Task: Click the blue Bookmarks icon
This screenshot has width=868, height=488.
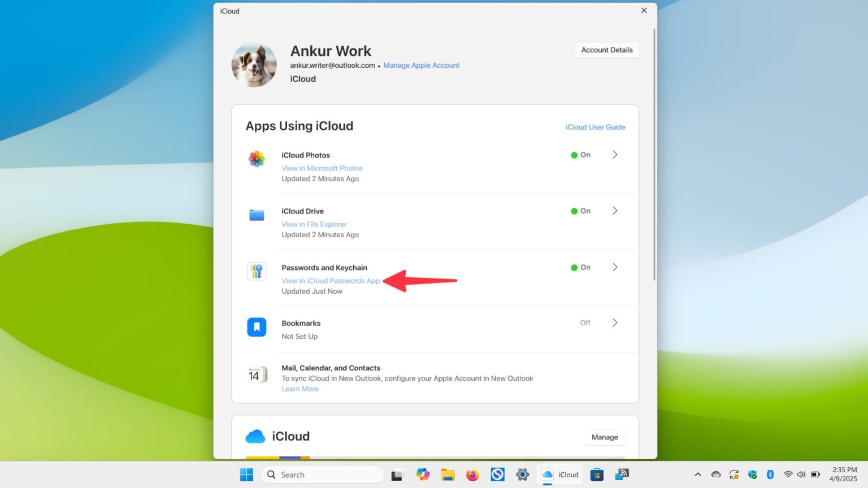Action: coord(257,327)
